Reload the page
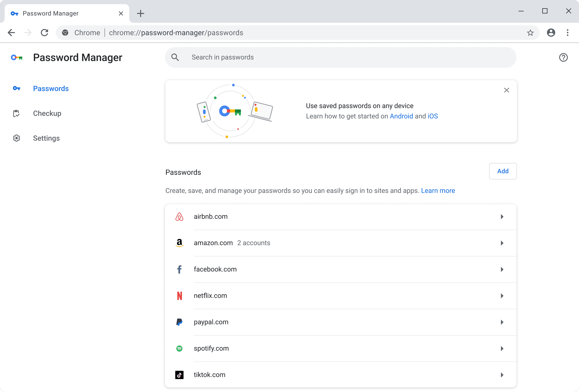 coord(44,33)
